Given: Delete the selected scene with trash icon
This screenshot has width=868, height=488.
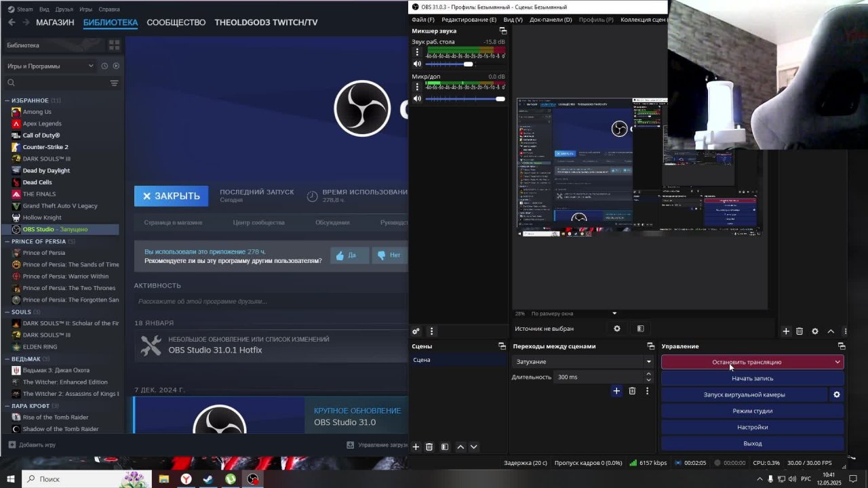Looking at the screenshot, I should click(x=429, y=447).
